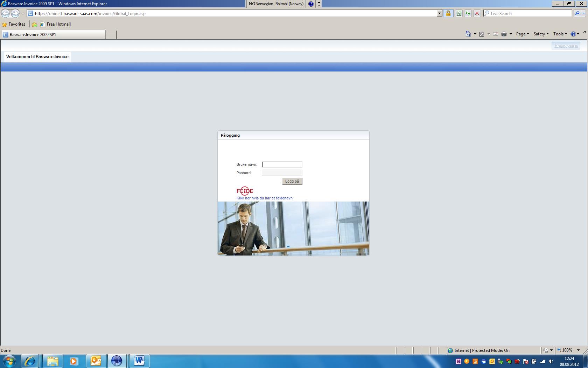Click the Action Center flag tray icon

pyautogui.click(x=526, y=361)
